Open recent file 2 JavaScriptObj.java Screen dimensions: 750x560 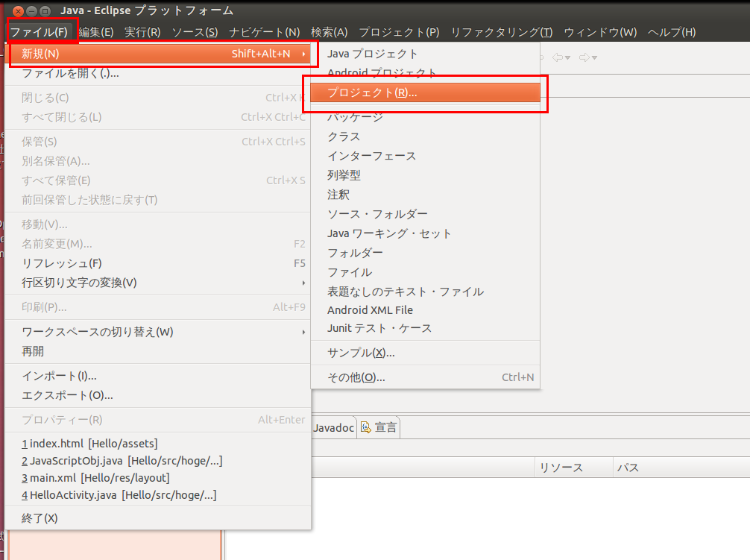(158, 461)
